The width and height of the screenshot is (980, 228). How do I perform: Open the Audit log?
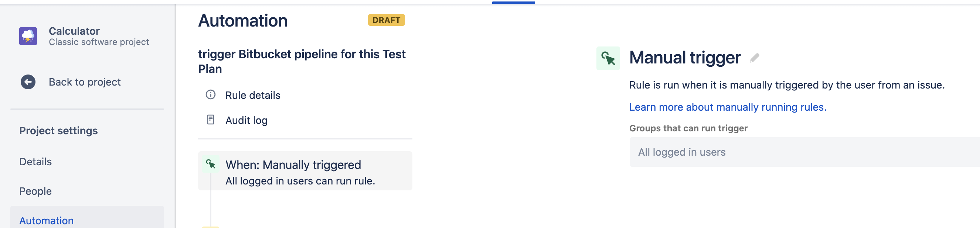pos(246,121)
